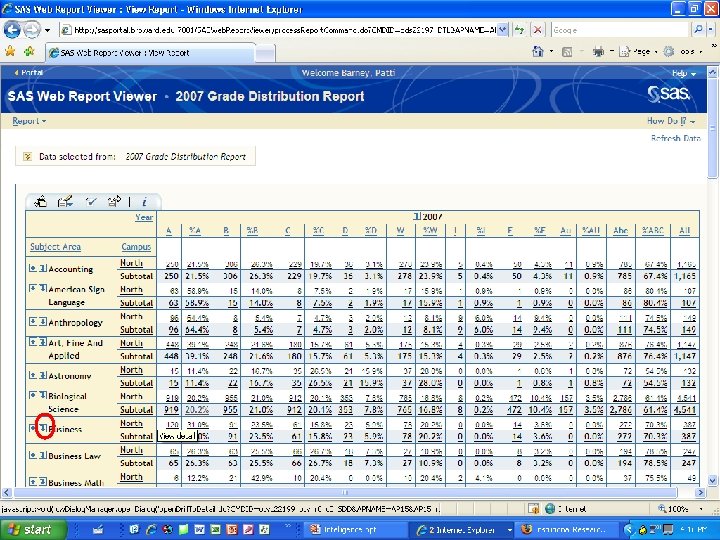This screenshot has width=720, height=540.
Task: Expand the Art, Fine And Applied row
Action: 33,342
